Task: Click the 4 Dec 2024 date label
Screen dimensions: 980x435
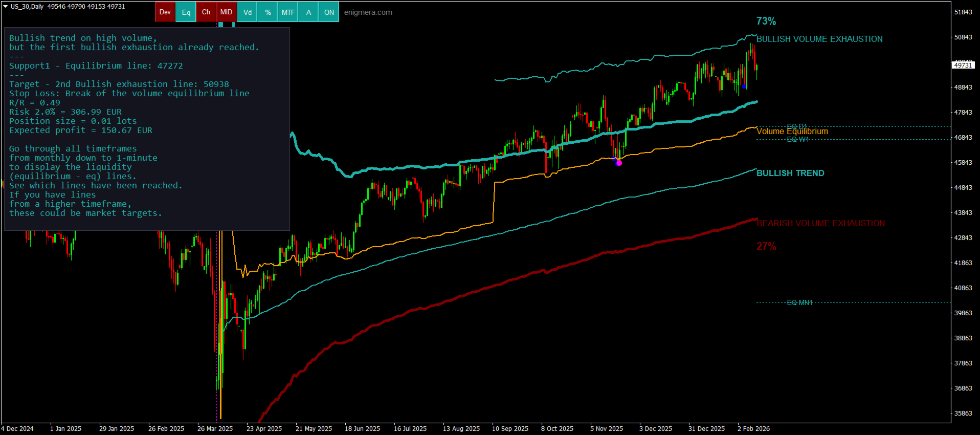Action: click(x=17, y=429)
